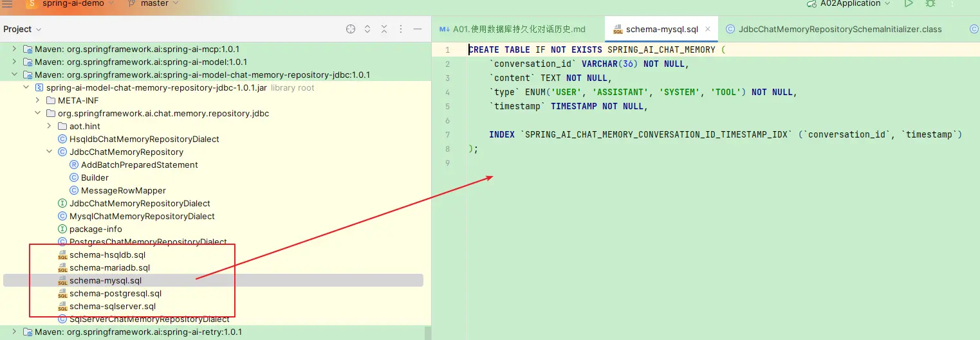Click the Expand All icon in Project panel
Screen dimensions: 980x340
[367, 29]
